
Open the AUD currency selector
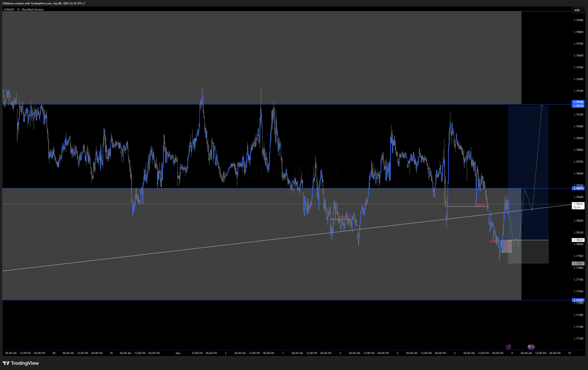pos(578,10)
